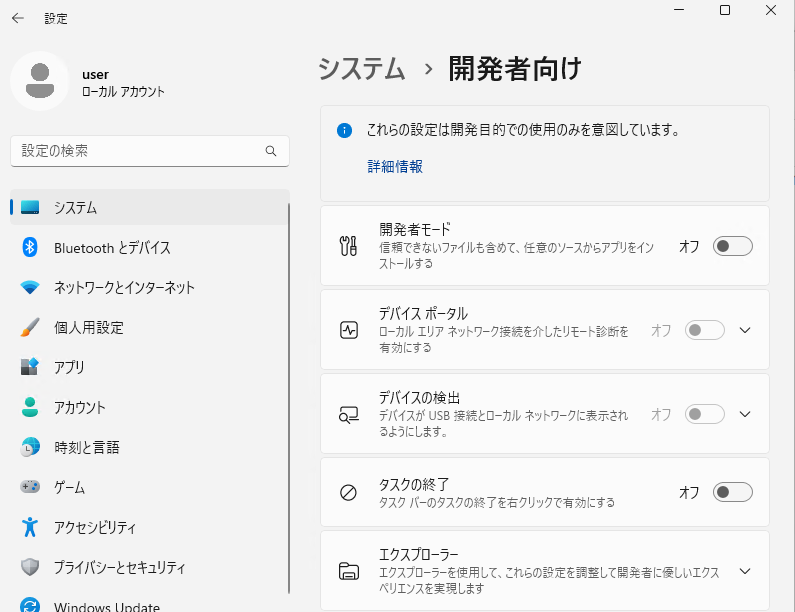Go to 時刻と言語 settings
This screenshot has width=795, height=612.
point(87,447)
